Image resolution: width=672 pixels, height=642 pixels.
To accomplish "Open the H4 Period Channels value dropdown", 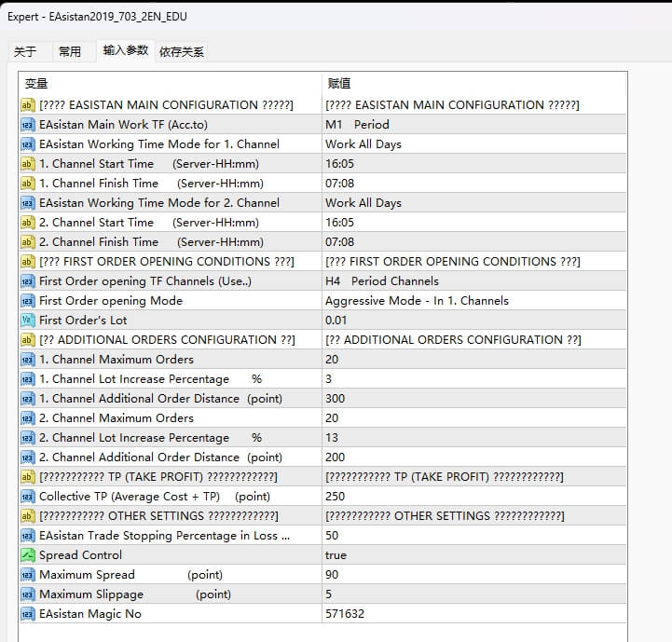I will [381, 281].
